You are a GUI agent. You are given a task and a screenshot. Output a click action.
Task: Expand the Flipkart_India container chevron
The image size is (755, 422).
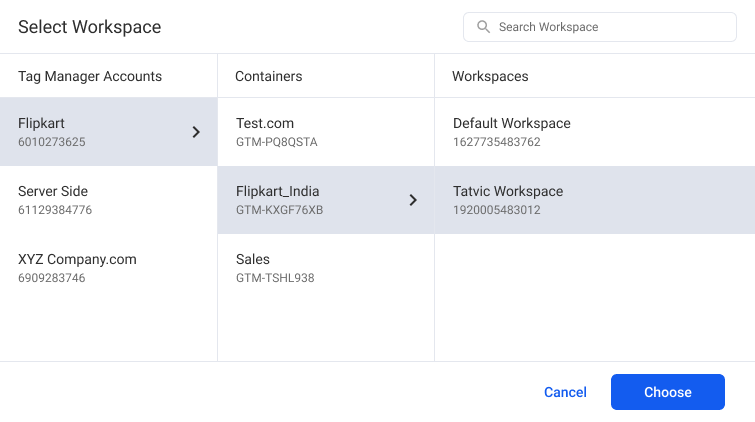tap(413, 200)
